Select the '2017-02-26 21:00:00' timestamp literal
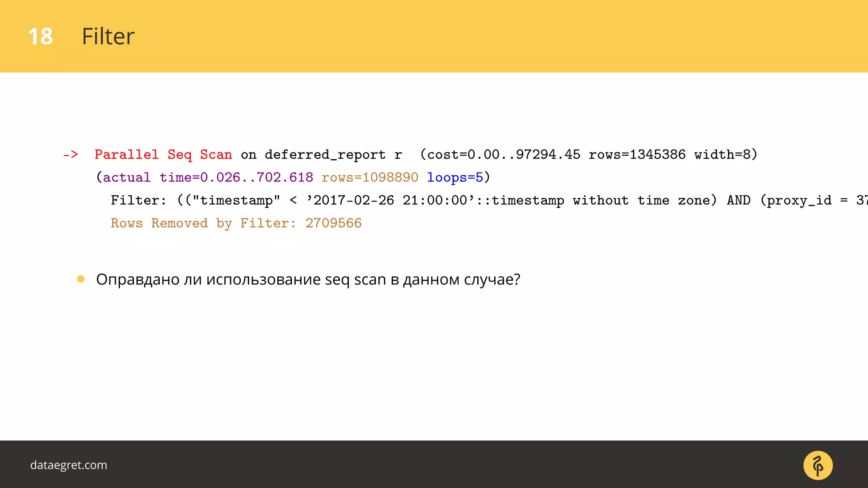868x488 pixels. [x=390, y=200]
